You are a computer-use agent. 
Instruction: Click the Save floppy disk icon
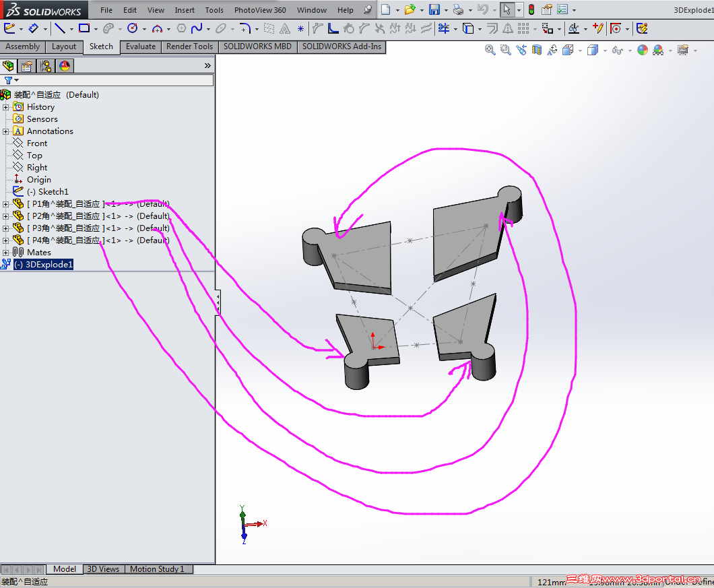coord(434,9)
